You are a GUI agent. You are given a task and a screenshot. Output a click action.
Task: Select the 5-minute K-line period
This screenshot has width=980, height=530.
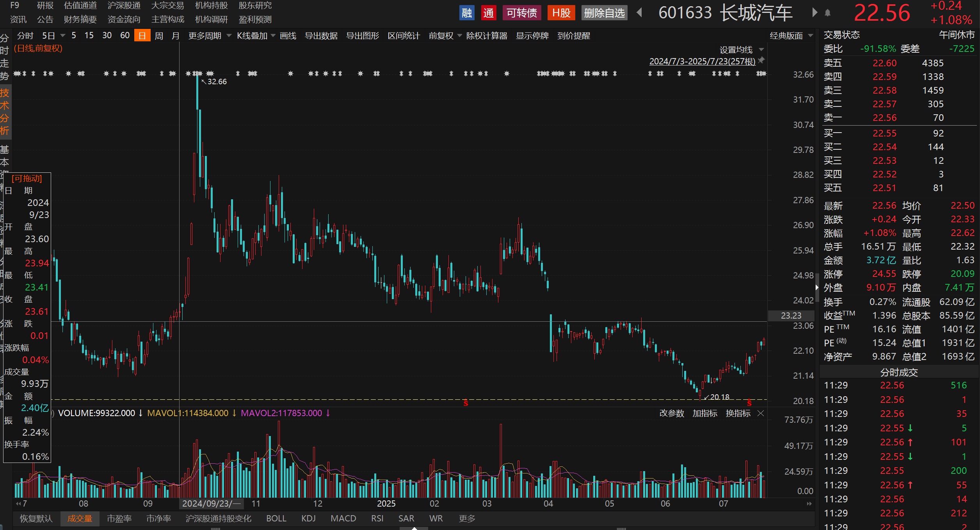[74, 35]
